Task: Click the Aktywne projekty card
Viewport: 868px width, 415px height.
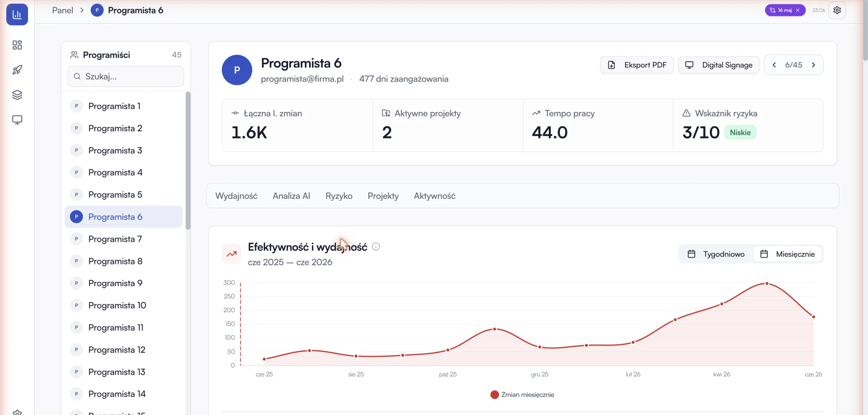Action: (x=448, y=125)
